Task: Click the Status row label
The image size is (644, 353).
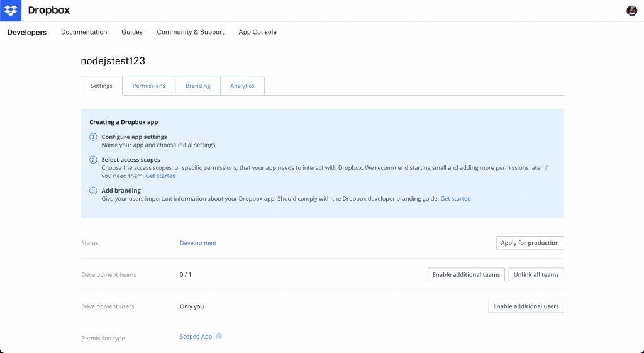Action: click(x=90, y=243)
